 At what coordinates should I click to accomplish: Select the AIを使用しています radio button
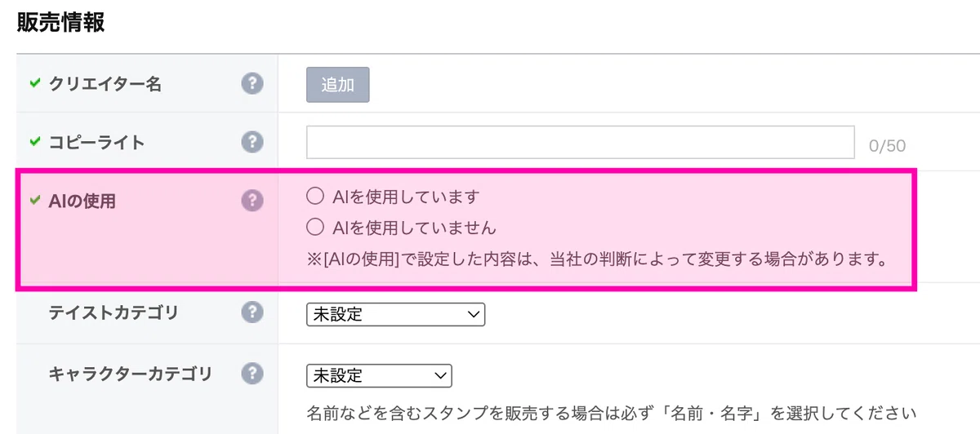click(x=314, y=197)
